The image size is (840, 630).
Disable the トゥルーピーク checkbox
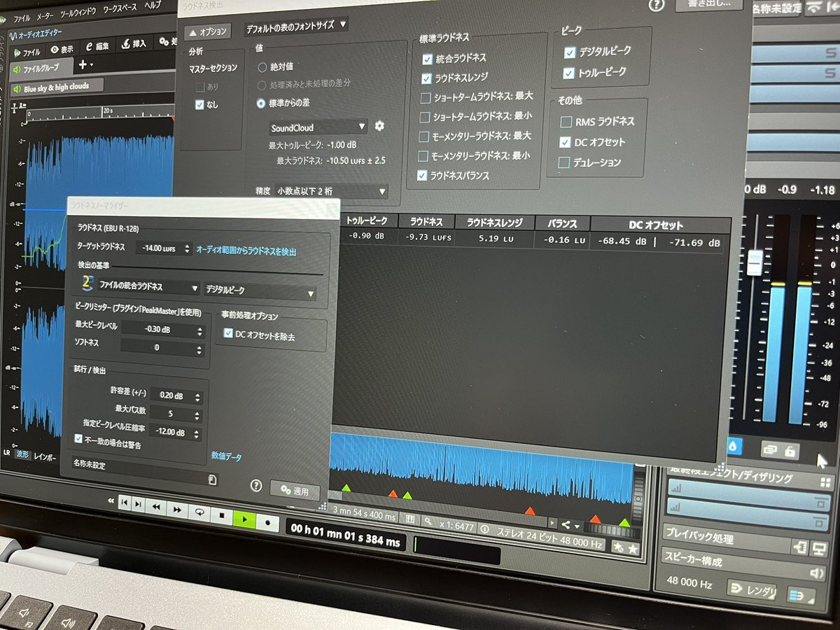coord(570,72)
